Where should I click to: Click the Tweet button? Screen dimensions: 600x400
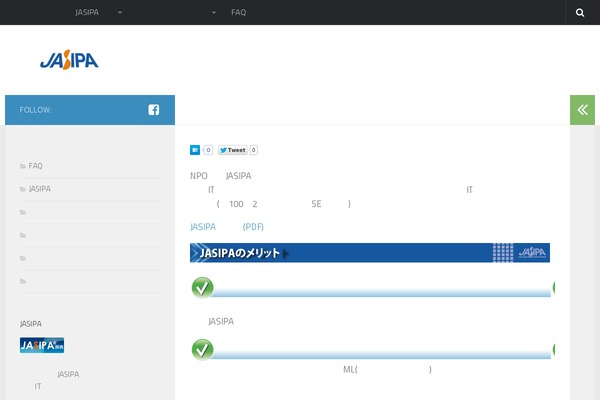point(233,150)
